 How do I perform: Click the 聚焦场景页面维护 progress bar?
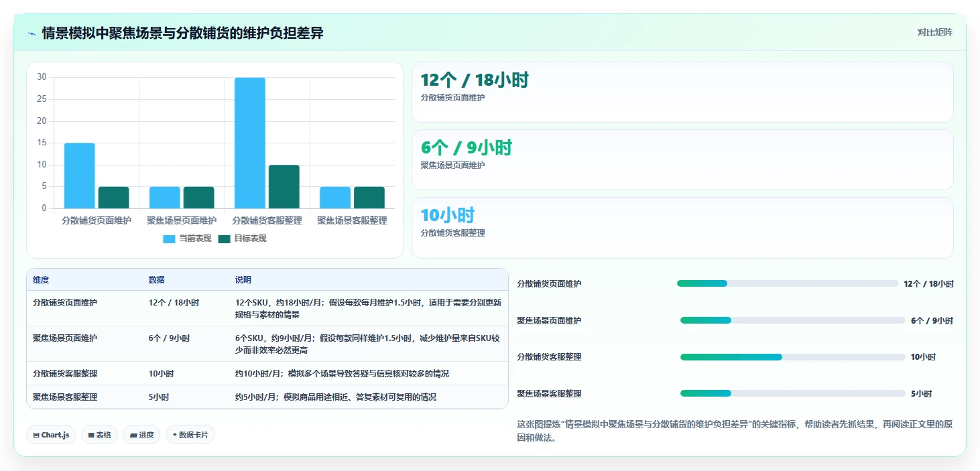pos(792,320)
